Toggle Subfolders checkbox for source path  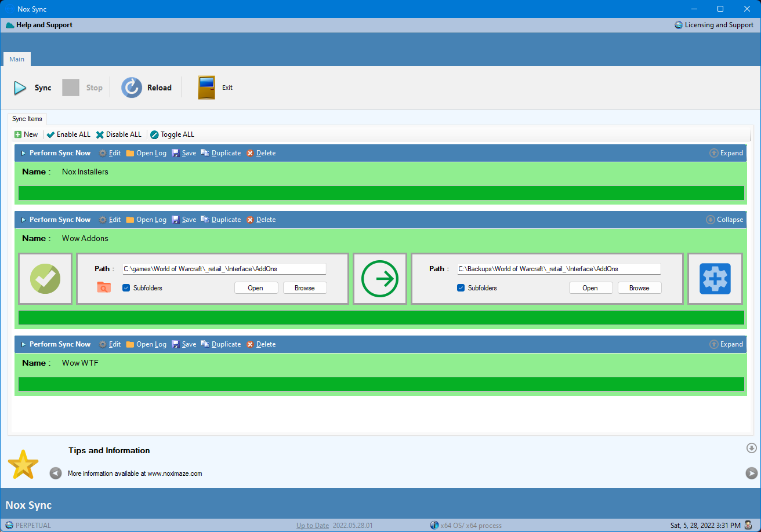pyautogui.click(x=126, y=288)
